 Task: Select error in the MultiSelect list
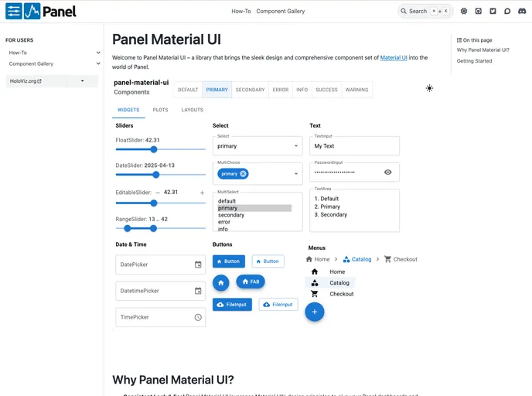(x=254, y=222)
